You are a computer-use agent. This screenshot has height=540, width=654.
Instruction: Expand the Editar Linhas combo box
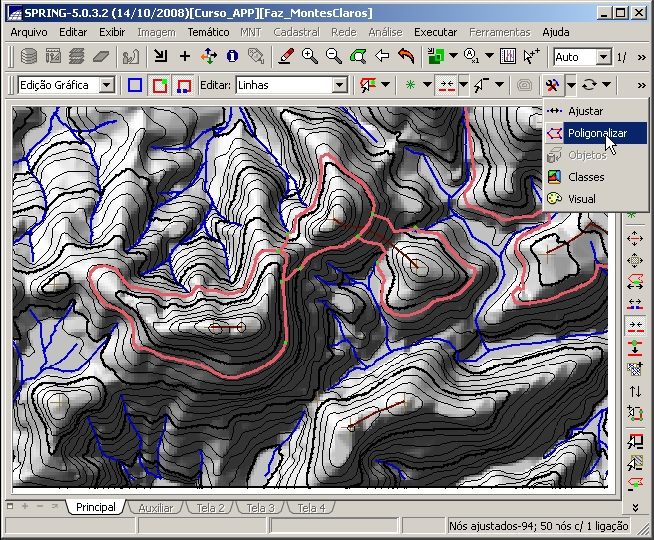[339, 86]
